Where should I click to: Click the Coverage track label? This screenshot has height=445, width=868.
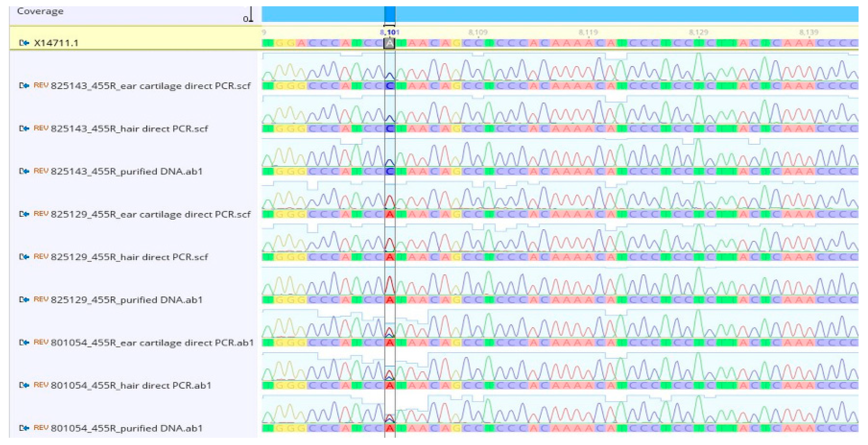[x=40, y=11]
